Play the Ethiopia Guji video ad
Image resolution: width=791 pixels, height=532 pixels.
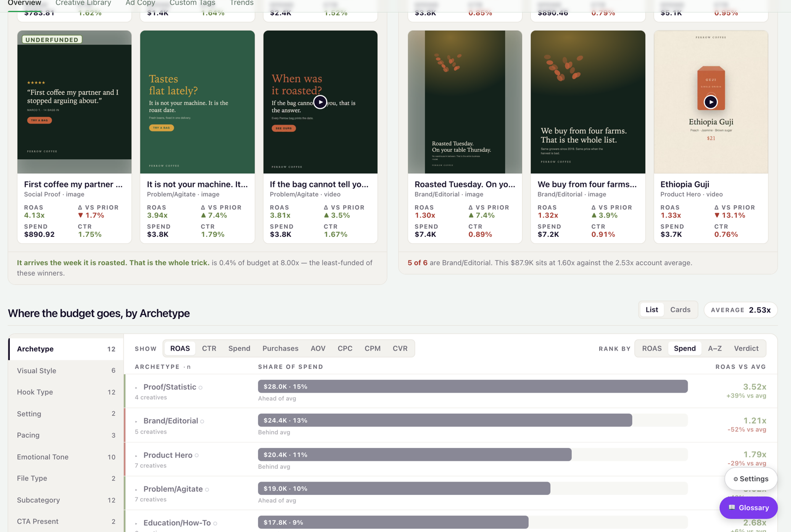[710, 102]
